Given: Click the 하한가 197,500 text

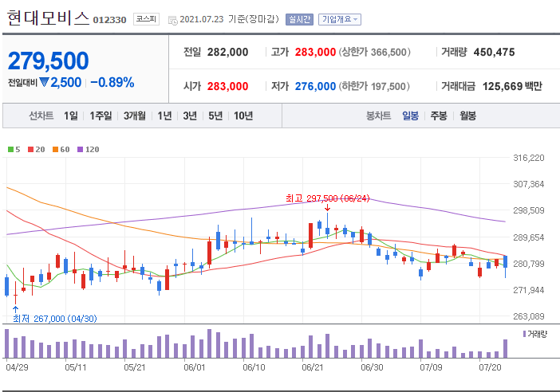Looking at the screenshot, I should click(x=374, y=86).
